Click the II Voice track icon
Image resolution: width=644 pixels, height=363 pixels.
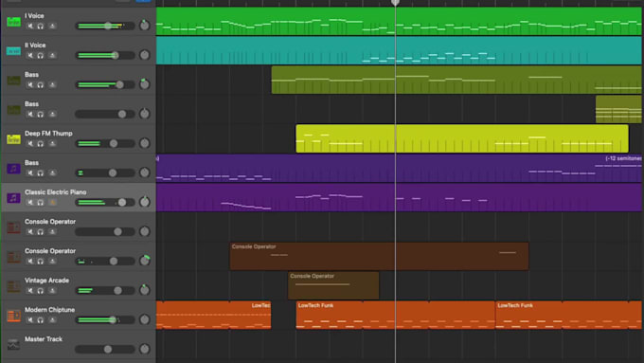pyautogui.click(x=13, y=51)
